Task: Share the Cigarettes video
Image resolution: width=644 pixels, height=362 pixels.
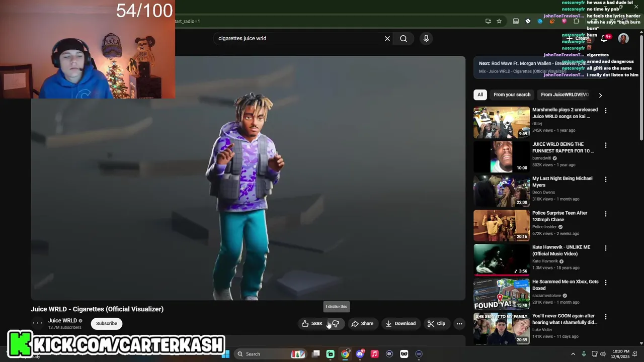Action: coord(362,324)
